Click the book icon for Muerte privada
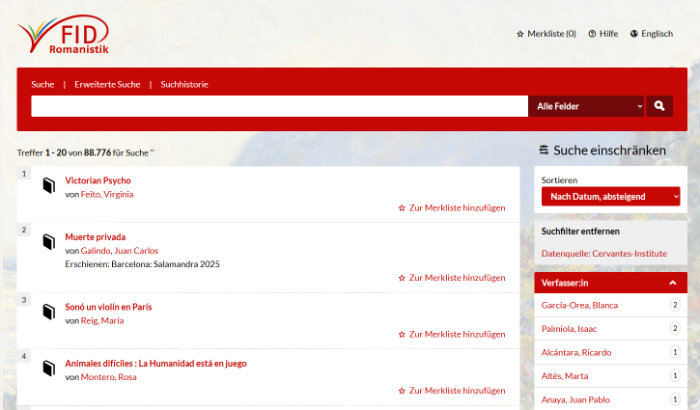This screenshot has height=410, width=700. point(49,242)
